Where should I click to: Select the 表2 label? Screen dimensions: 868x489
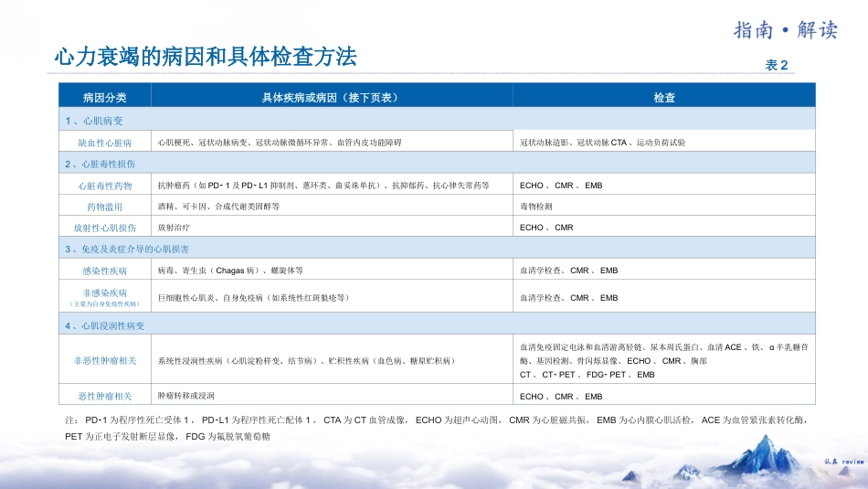[x=776, y=65]
